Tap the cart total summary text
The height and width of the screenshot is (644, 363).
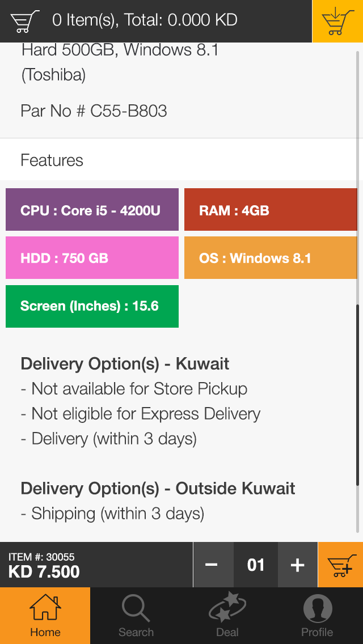click(x=145, y=21)
